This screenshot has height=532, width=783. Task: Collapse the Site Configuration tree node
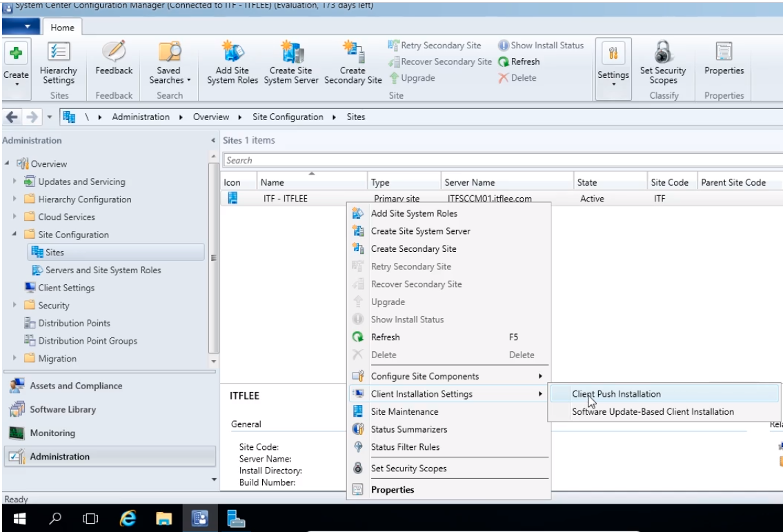15,235
